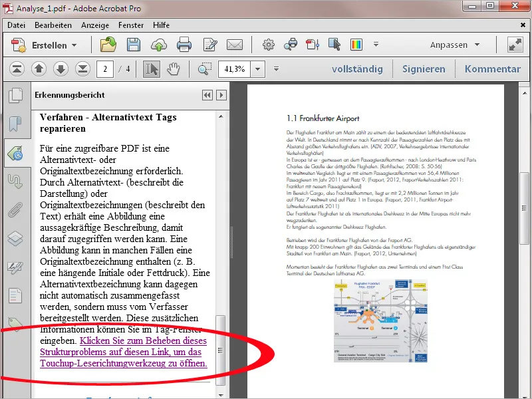
Task: Click the edit text page icon
Action: [210, 45]
